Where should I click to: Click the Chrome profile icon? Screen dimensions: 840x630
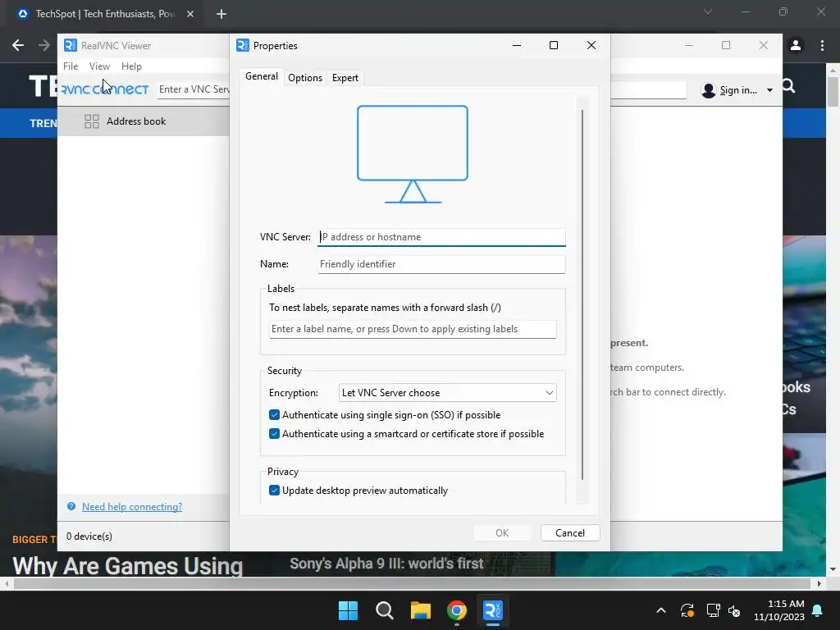[x=796, y=46]
